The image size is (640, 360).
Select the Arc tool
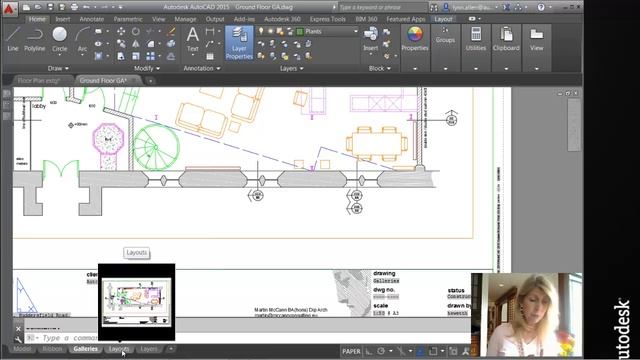click(x=82, y=40)
